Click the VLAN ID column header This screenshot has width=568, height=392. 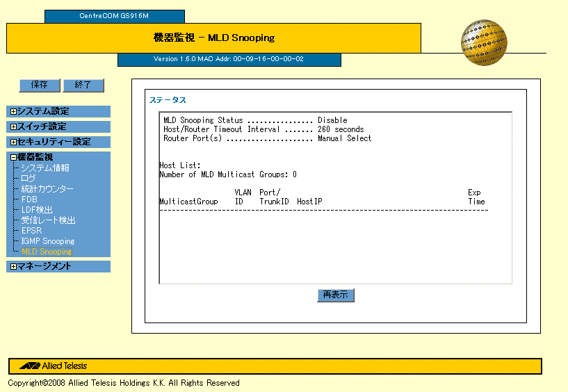click(x=243, y=197)
